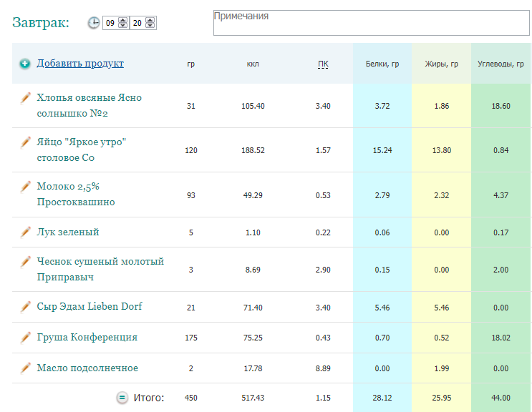This screenshot has width=532, height=412.
Task: Click the 1.10 kcal value for green onion
Action: pos(253,232)
